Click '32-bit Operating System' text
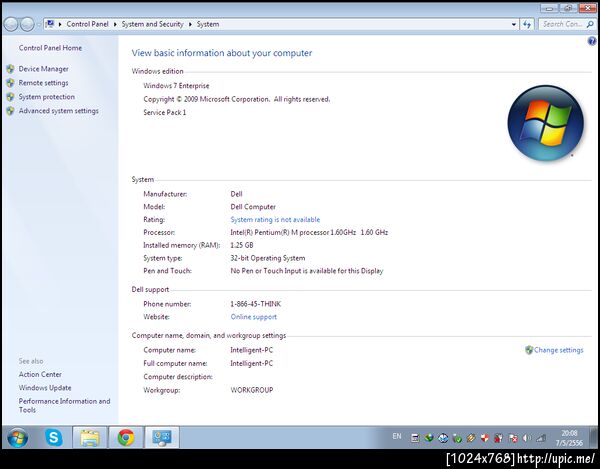 point(268,258)
